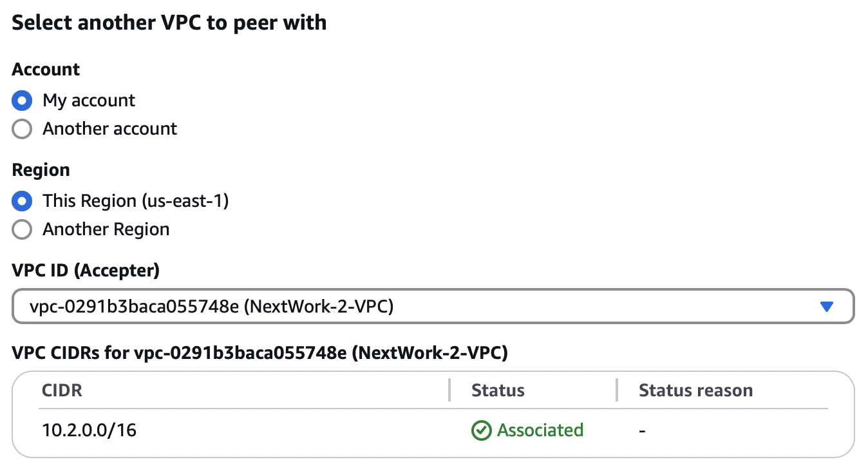This screenshot has width=868, height=473.
Task: Select the 10.2.0.0/16 CIDR cell
Action: click(90, 430)
